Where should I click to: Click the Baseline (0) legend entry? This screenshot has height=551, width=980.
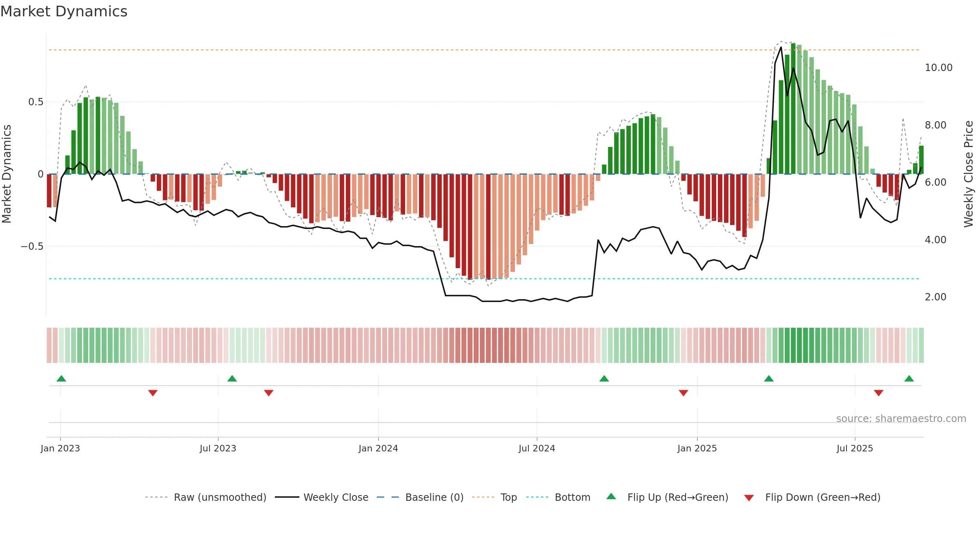pyautogui.click(x=420, y=497)
